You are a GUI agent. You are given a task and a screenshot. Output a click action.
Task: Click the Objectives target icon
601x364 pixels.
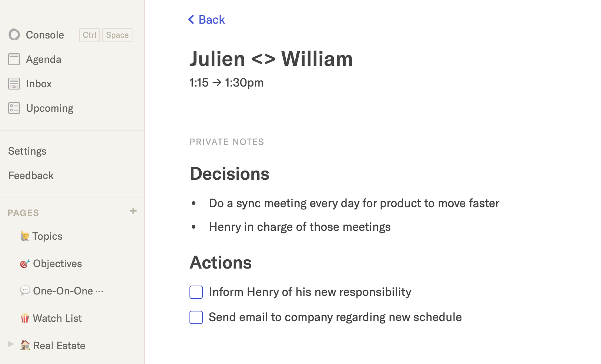pos(25,263)
